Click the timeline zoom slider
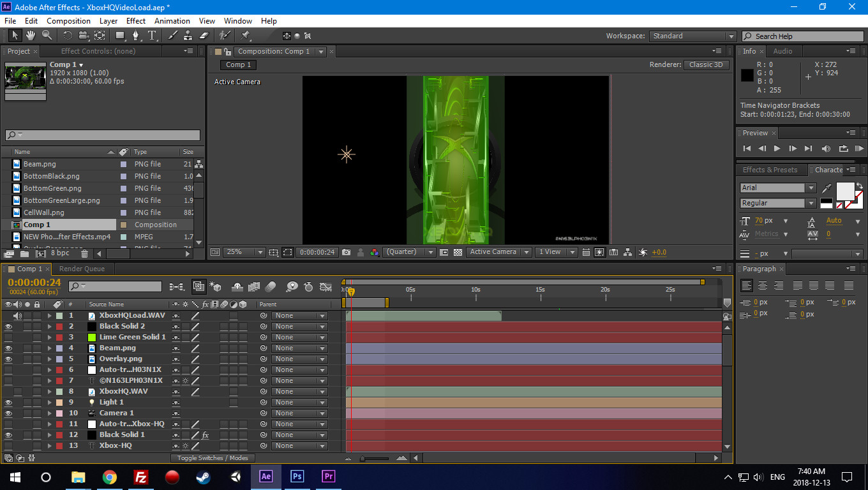Screen dimensions: 868x490 [x=374, y=458]
